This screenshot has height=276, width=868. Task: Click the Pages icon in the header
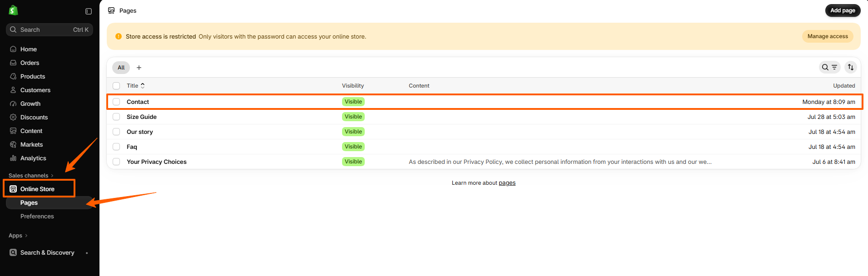coord(111,10)
